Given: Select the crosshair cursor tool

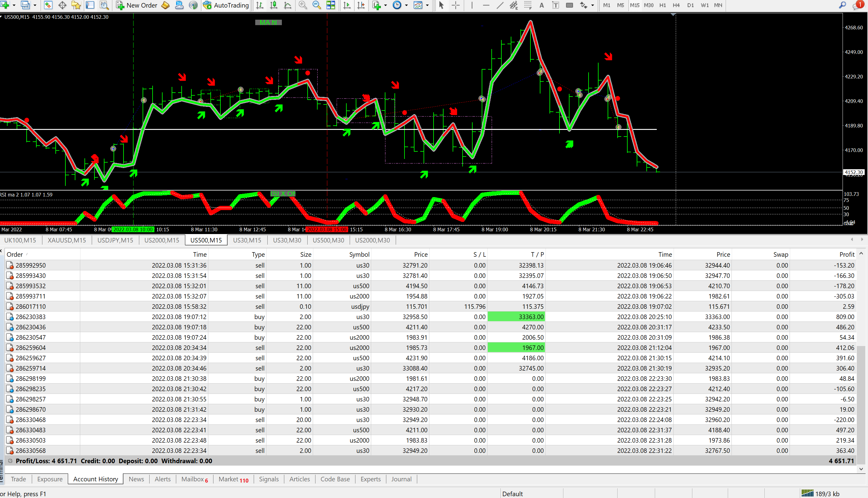Looking at the screenshot, I should (x=456, y=5).
